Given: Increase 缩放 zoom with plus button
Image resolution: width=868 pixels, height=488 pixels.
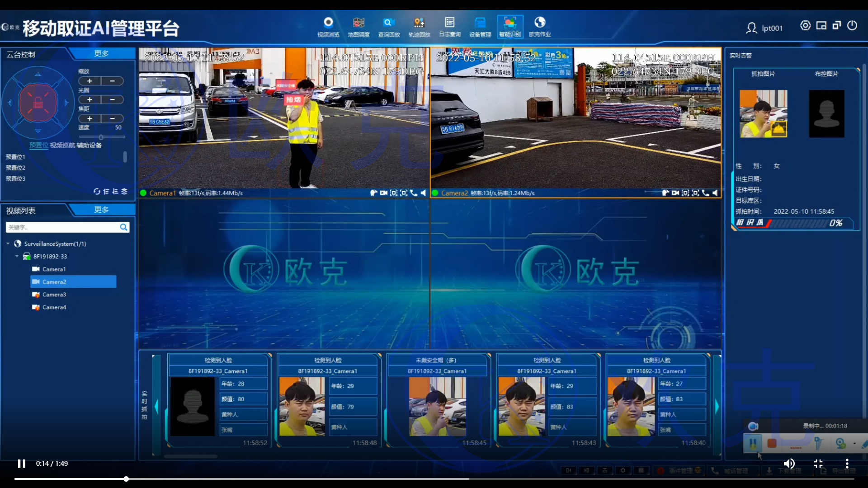Looking at the screenshot, I should (x=90, y=81).
